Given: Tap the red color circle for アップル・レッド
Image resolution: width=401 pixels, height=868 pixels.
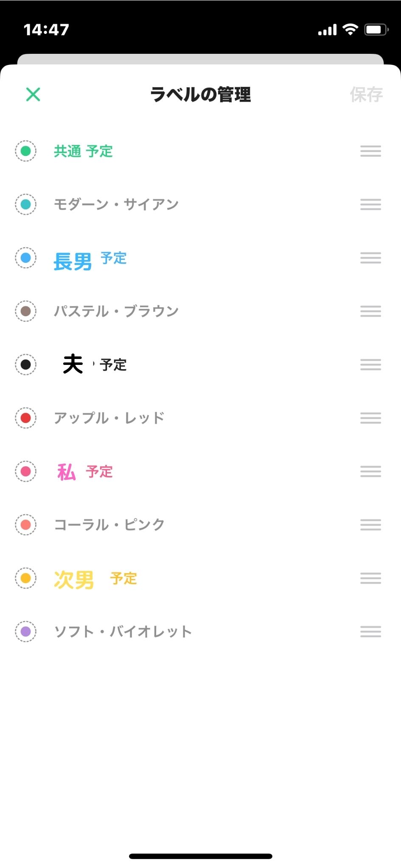Looking at the screenshot, I should [x=26, y=418].
